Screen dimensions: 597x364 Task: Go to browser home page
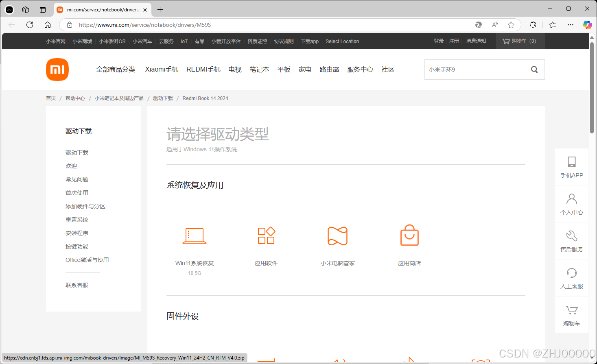pyautogui.click(x=48, y=25)
